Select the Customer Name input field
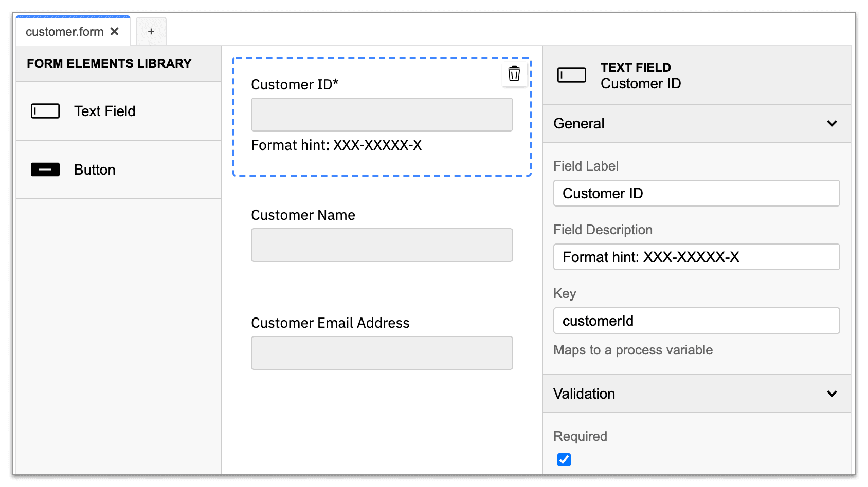Image resolution: width=868 pixels, height=487 pixels. 382,245
